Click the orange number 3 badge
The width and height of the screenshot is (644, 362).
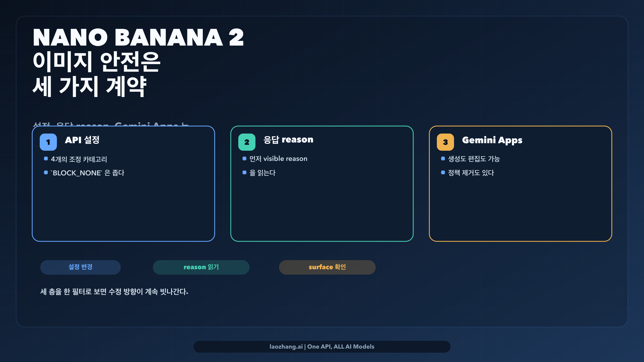445,142
